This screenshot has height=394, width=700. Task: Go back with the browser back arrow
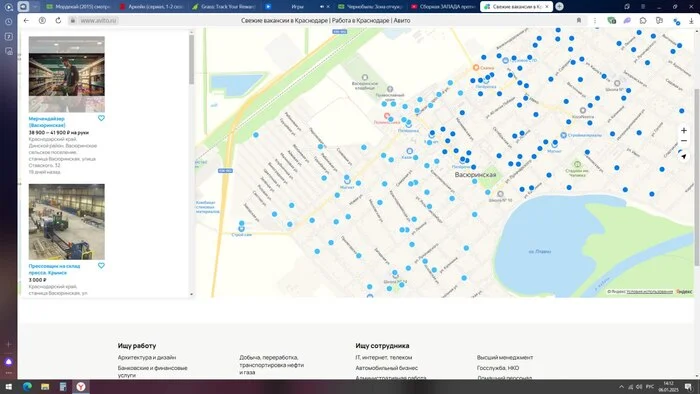[x=26, y=21]
